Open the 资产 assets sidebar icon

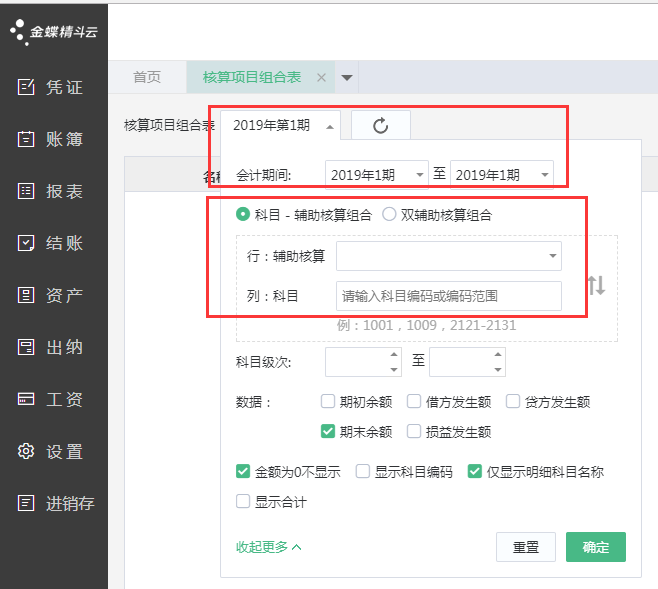27,295
